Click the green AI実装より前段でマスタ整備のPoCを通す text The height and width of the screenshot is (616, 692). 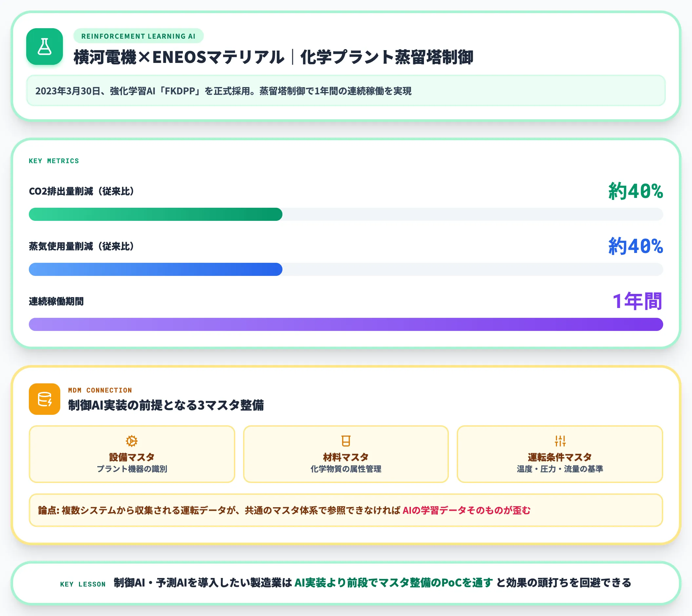pos(394,583)
